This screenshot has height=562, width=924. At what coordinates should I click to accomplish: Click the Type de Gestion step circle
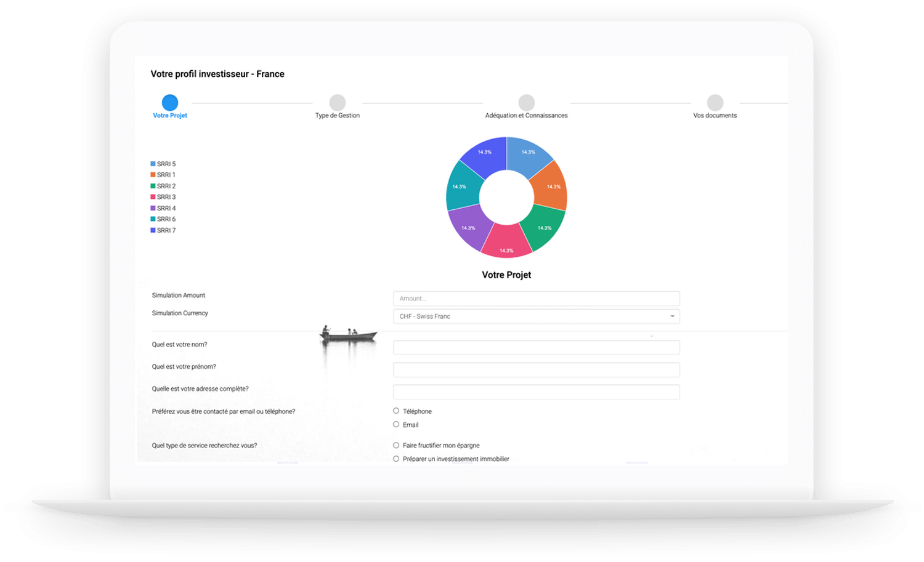coord(337,102)
